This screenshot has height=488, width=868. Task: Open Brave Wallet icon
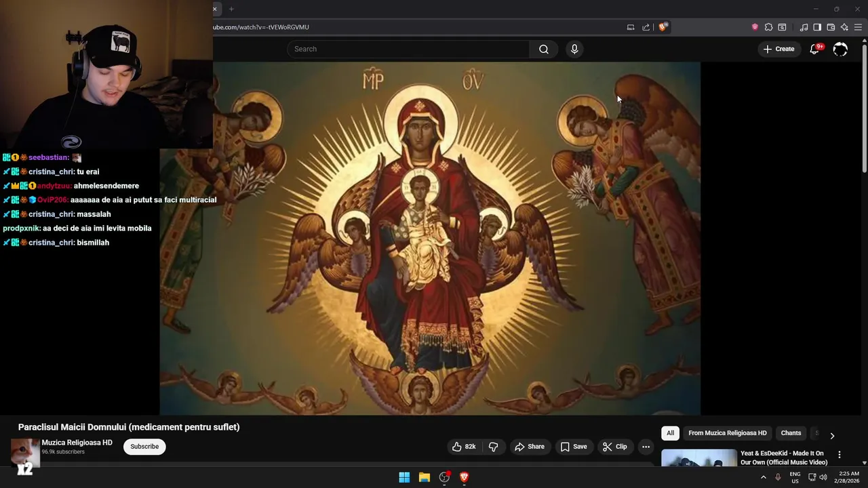[831, 27]
